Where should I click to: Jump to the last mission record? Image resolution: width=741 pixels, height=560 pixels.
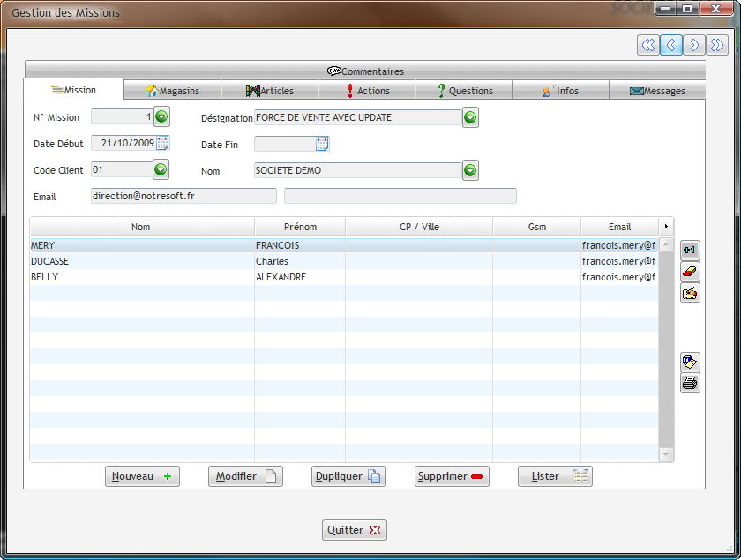click(717, 44)
